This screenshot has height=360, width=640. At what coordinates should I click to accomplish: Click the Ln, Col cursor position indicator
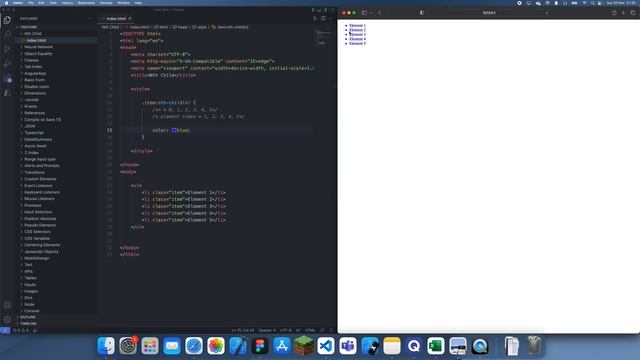click(x=243, y=330)
